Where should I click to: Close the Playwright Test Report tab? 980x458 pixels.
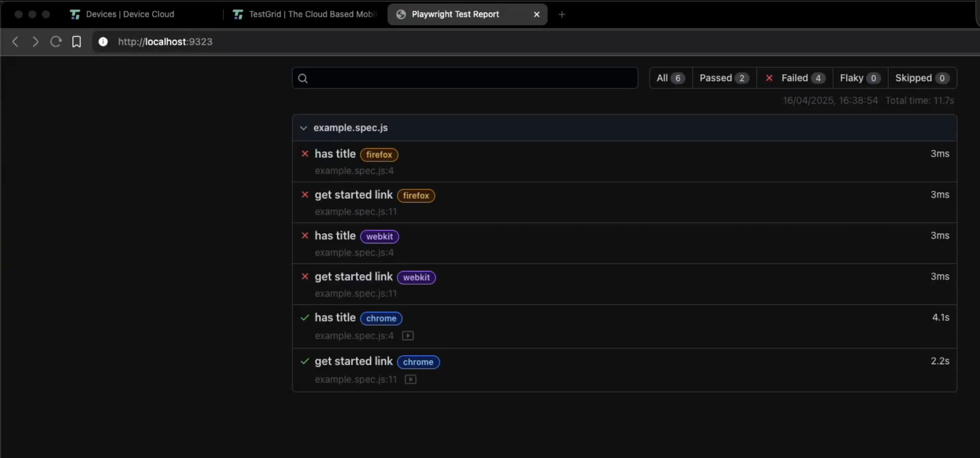click(537, 14)
